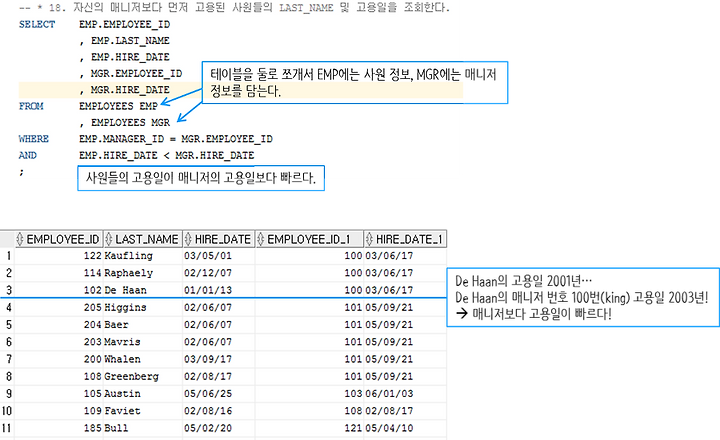Click EMPLOYEES MGR in the query
Viewport: 720px width, 440px height.
(x=130, y=123)
